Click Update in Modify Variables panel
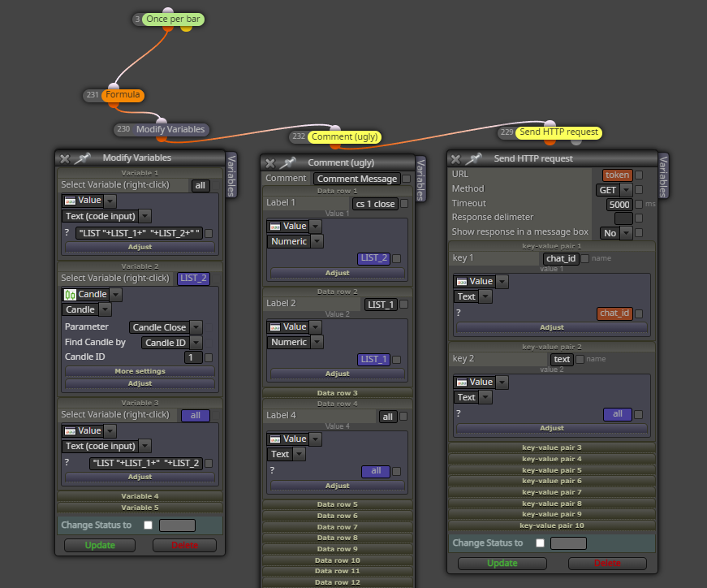Viewport: 707px width, 588px height. pos(100,545)
